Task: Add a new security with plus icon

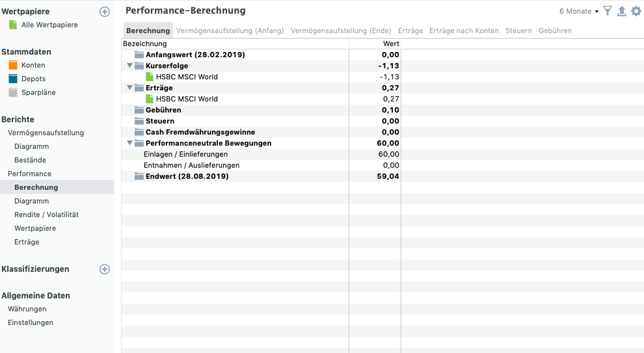Action: point(105,12)
